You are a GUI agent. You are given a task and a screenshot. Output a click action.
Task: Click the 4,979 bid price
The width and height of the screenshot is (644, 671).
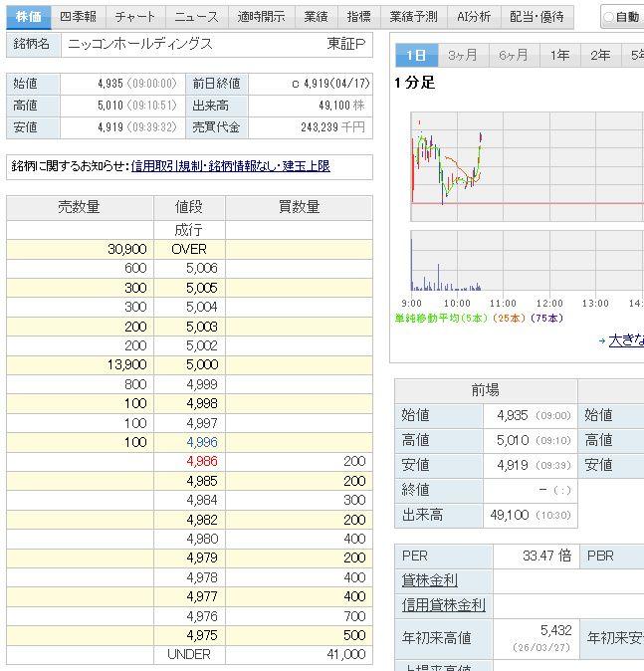point(201,558)
